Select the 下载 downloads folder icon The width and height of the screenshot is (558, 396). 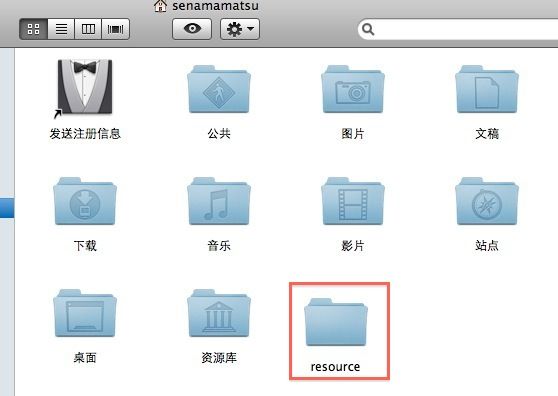click(85, 201)
